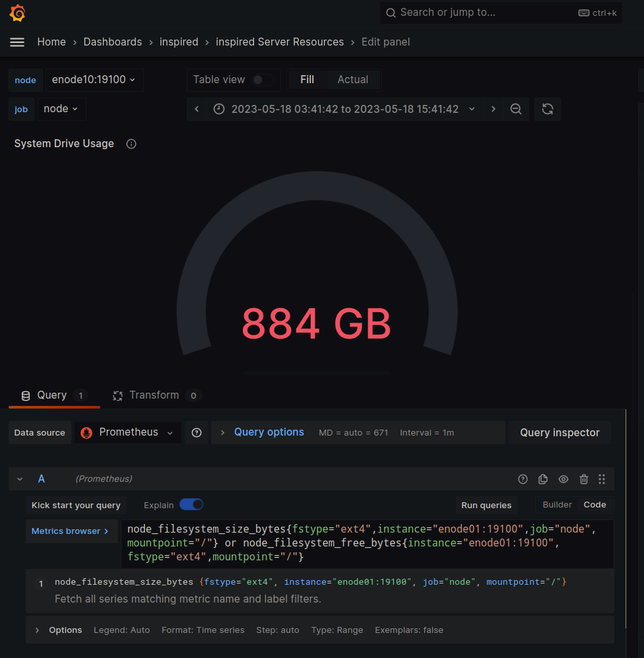Viewport: 644px width, 658px height.
Task: Open data source help icon
Action: click(197, 433)
